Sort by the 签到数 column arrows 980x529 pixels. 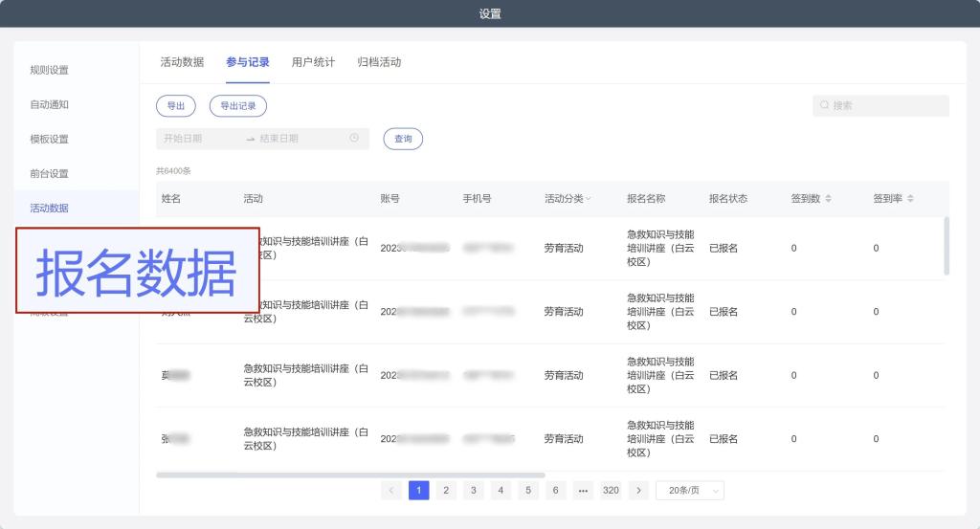coord(828,199)
